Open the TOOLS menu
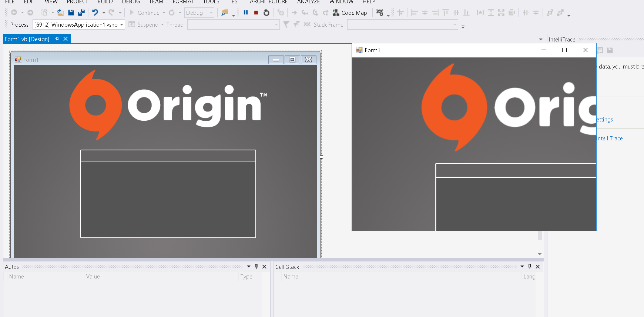 click(x=211, y=2)
